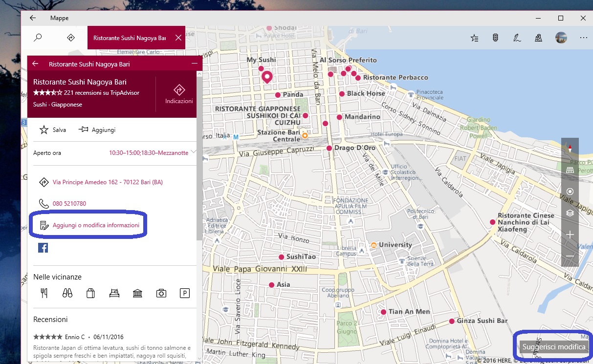This screenshot has height=364, width=593.
Task: Search nearby parking P icon
Action: tap(184, 293)
